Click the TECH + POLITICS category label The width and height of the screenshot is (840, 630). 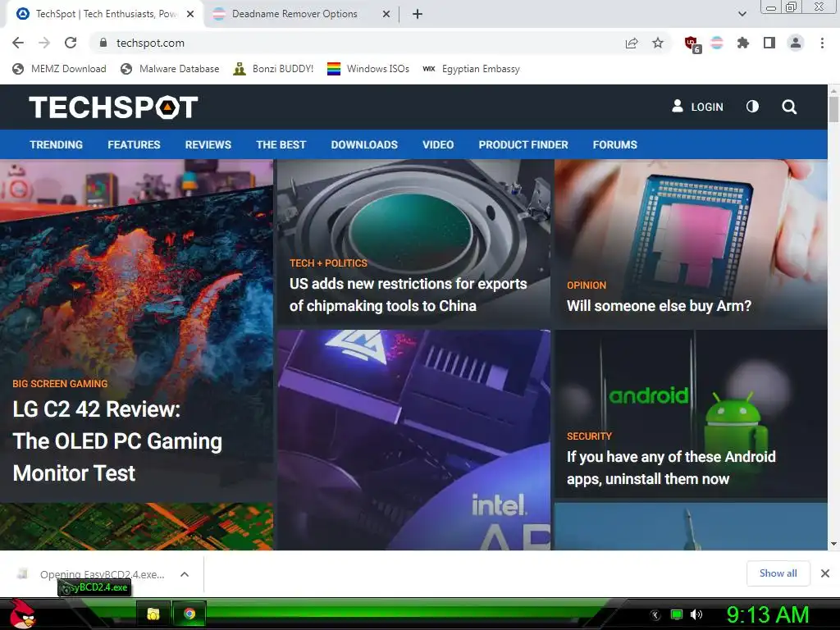328,263
